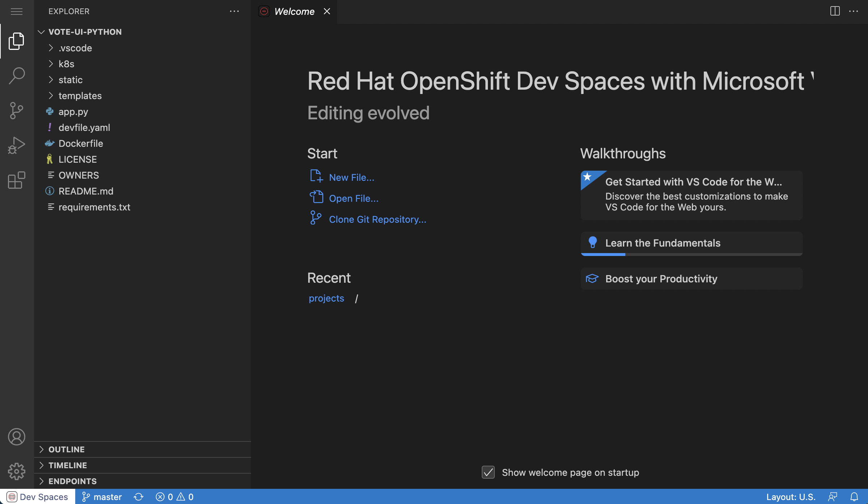Select the Welcome tab
Viewport: 868px width, 504px height.
(x=294, y=12)
